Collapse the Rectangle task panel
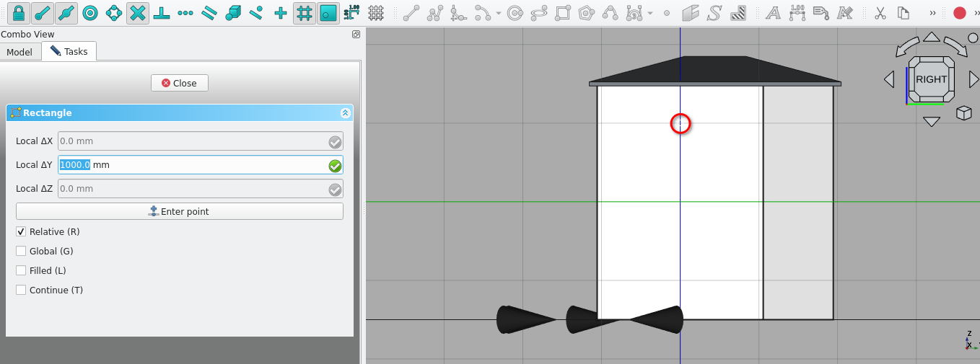The height and width of the screenshot is (364, 980). click(345, 113)
